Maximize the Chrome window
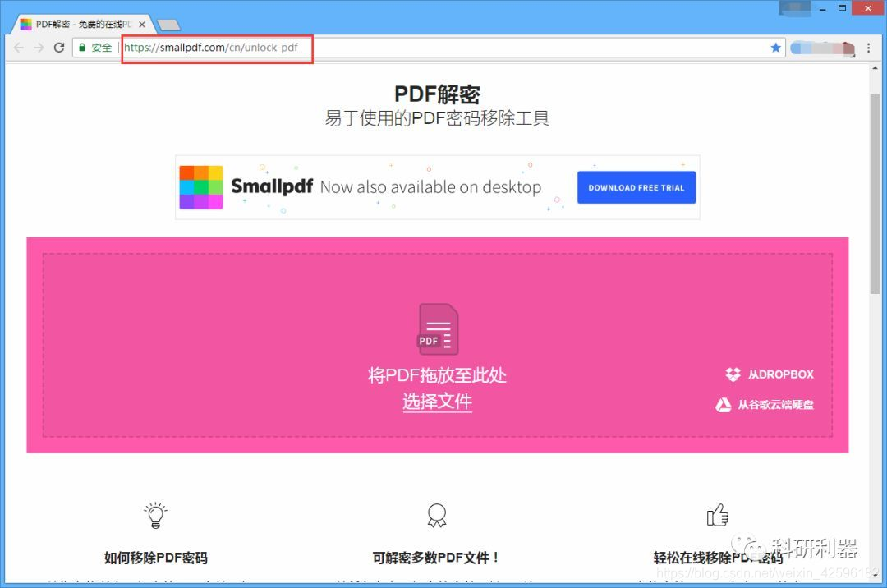Image resolution: width=887 pixels, height=588 pixels. pos(843,8)
